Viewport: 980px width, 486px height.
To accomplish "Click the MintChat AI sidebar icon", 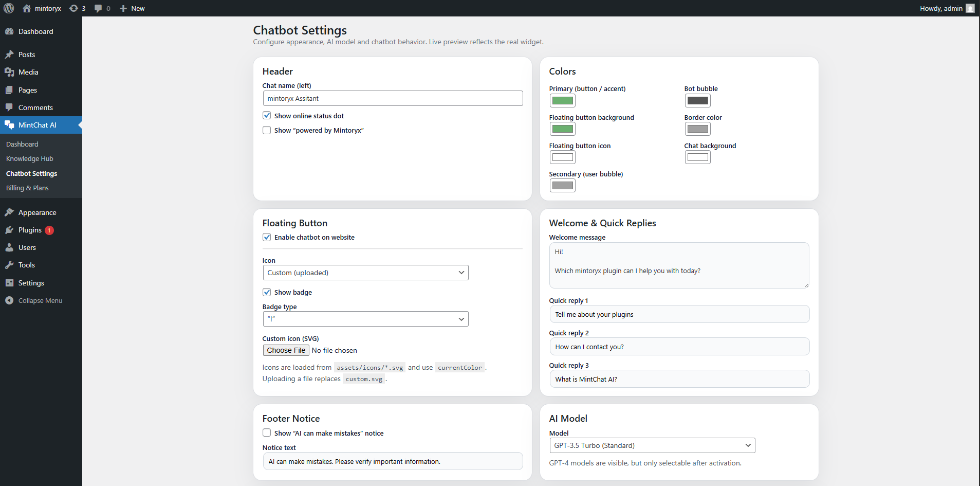I will click(9, 124).
